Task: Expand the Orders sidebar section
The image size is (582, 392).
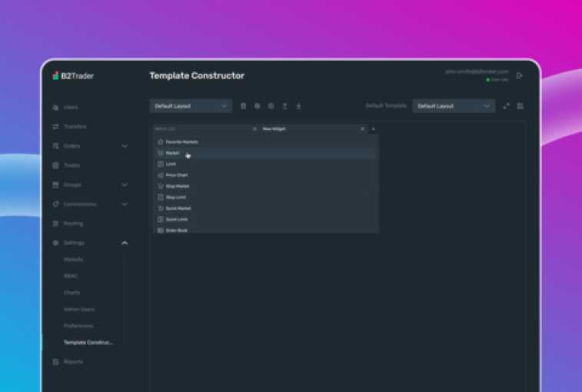Action: (125, 146)
